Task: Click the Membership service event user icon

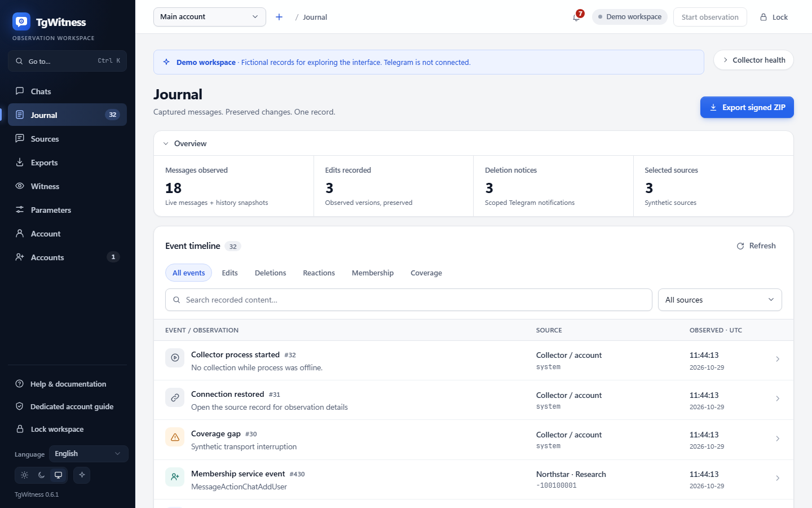Action: point(175,476)
